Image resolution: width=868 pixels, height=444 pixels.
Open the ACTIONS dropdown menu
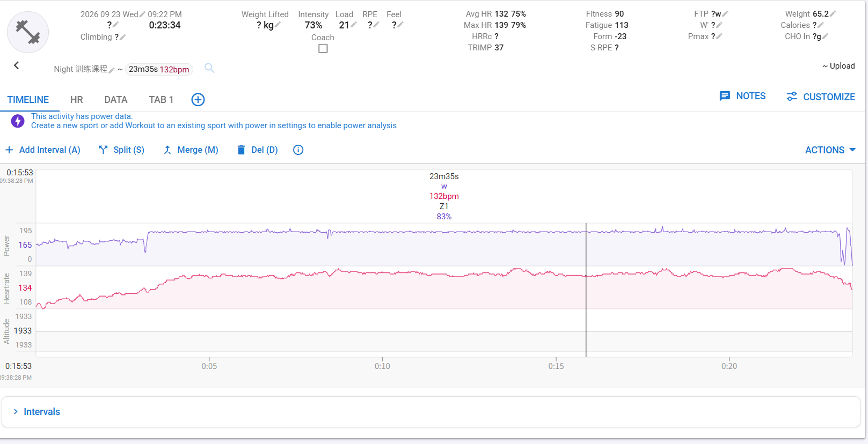pos(830,150)
